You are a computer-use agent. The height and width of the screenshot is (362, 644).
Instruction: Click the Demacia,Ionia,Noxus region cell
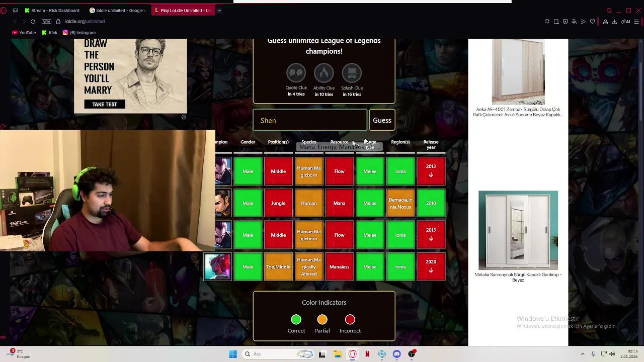(400, 203)
